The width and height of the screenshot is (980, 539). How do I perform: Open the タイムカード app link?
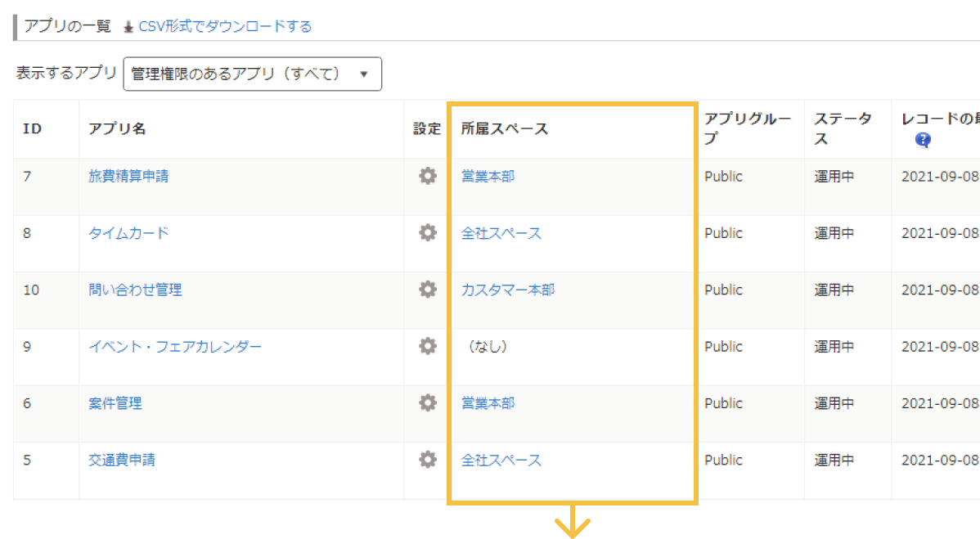pyautogui.click(x=128, y=233)
